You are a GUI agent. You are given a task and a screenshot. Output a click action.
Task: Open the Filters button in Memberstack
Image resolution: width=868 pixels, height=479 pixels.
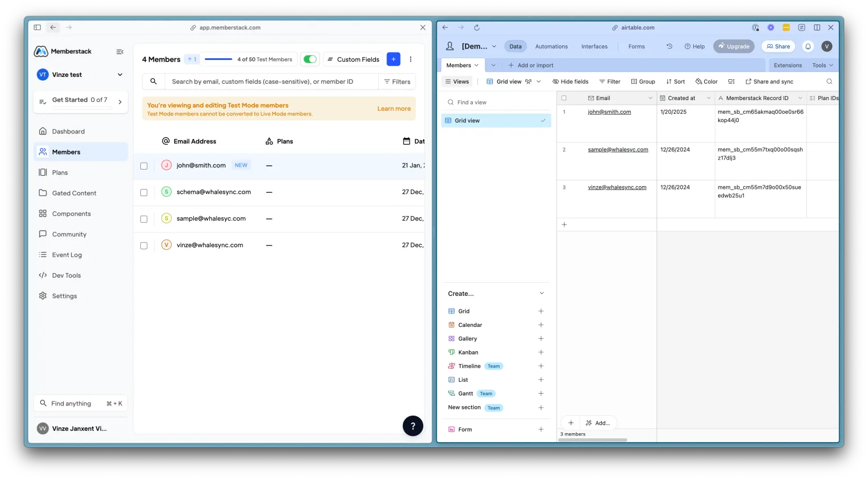(397, 81)
